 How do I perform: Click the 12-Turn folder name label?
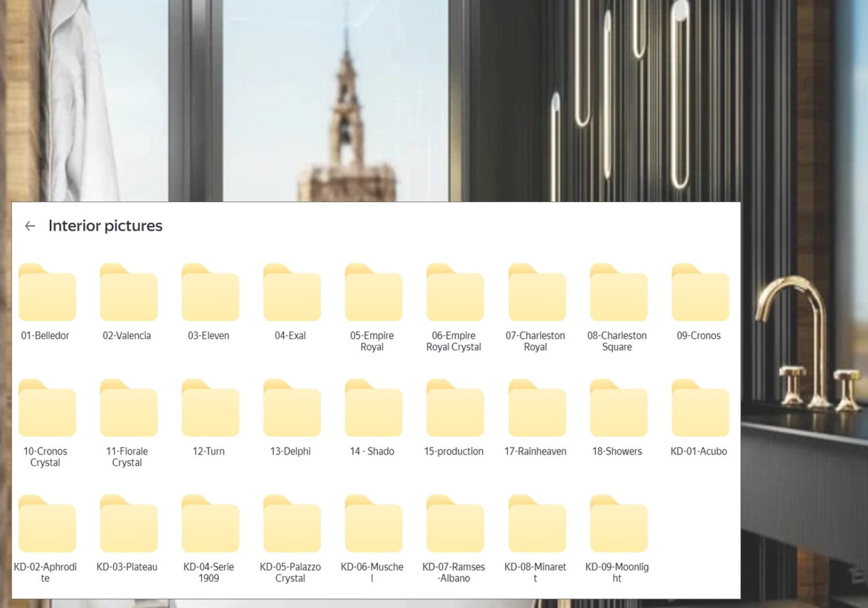point(208,451)
